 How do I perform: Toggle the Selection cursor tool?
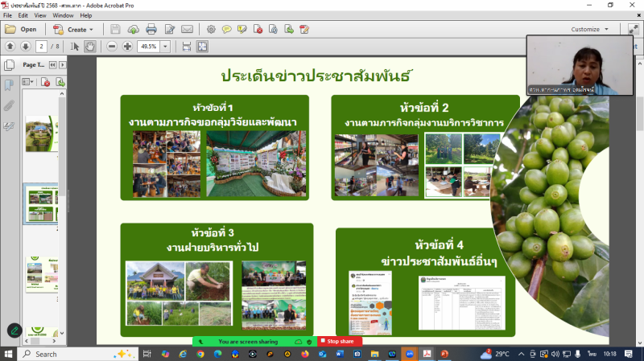coord(75,46)
